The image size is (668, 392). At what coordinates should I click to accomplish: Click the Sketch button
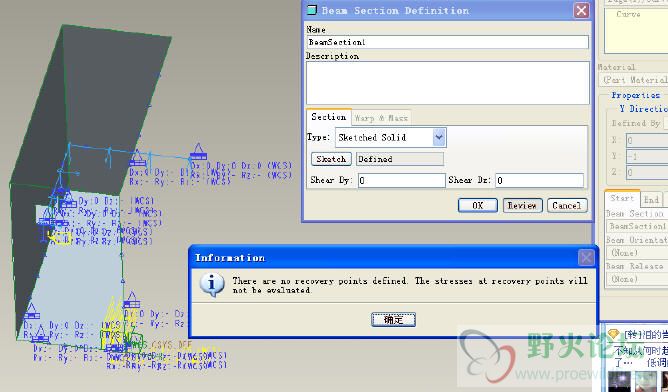click(331, 159)
